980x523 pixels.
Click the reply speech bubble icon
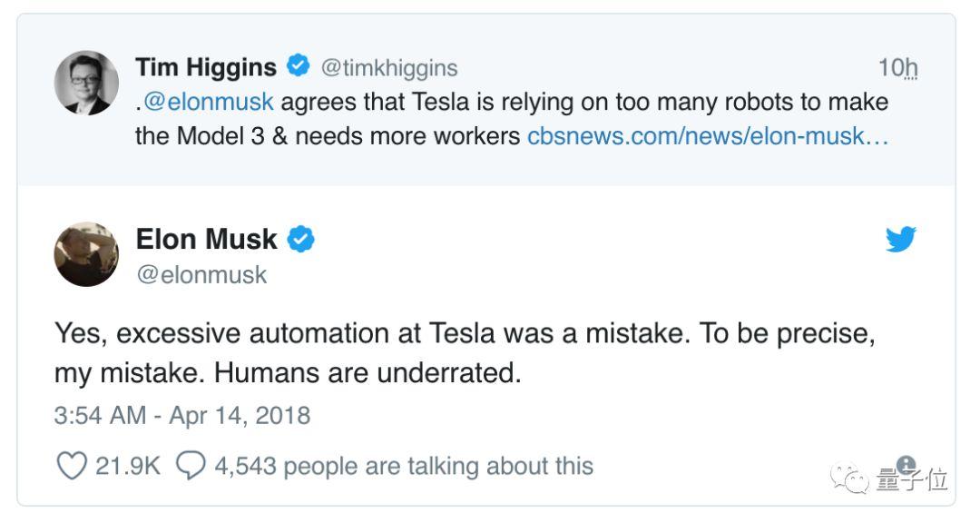191,466
